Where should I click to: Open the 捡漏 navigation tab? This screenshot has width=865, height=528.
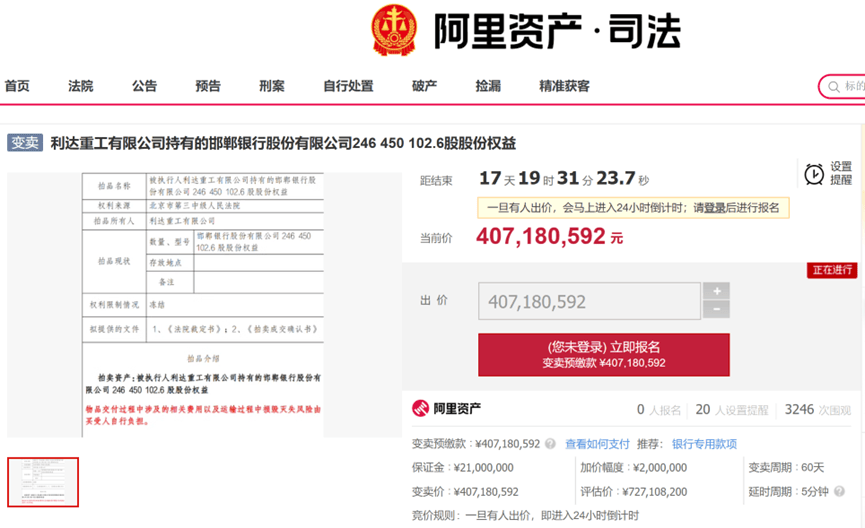coord(488,86)
